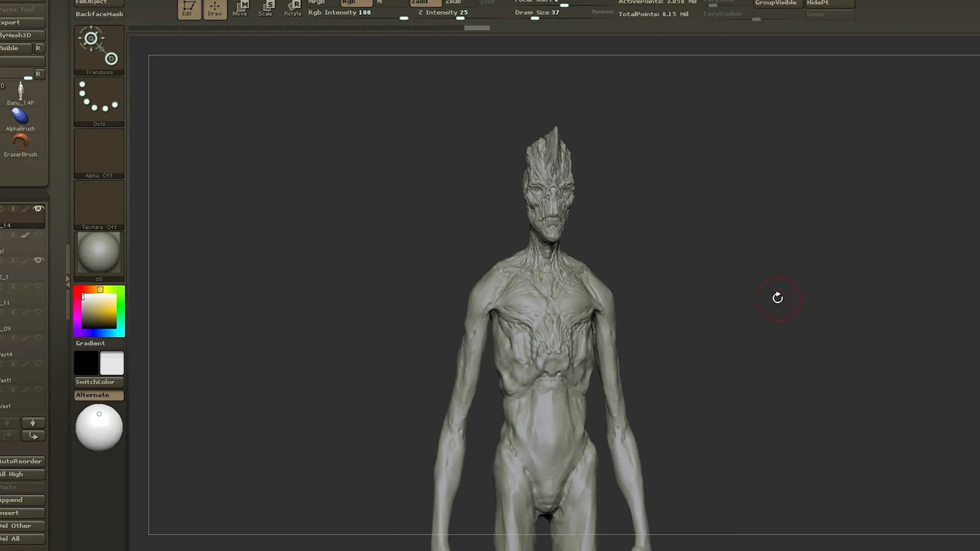Click the R button beside Visible

38,48
